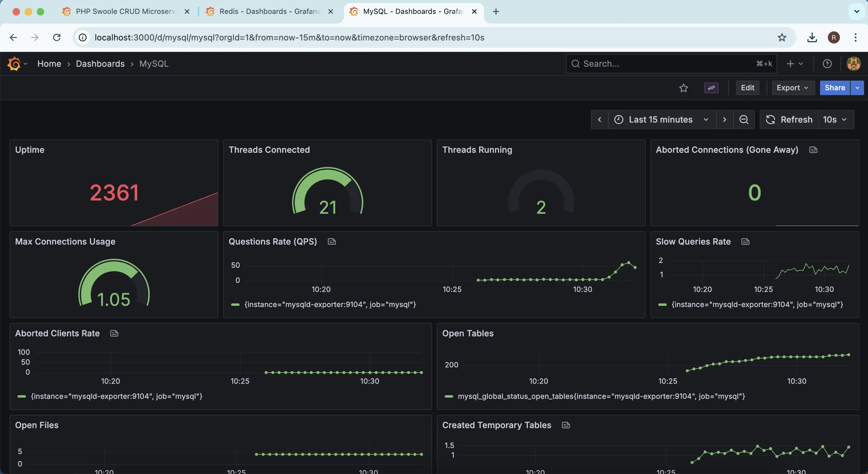Click the green legend color swatch on Aborted Clients Rate
The image size is (868, 474).
pos(22,396)
